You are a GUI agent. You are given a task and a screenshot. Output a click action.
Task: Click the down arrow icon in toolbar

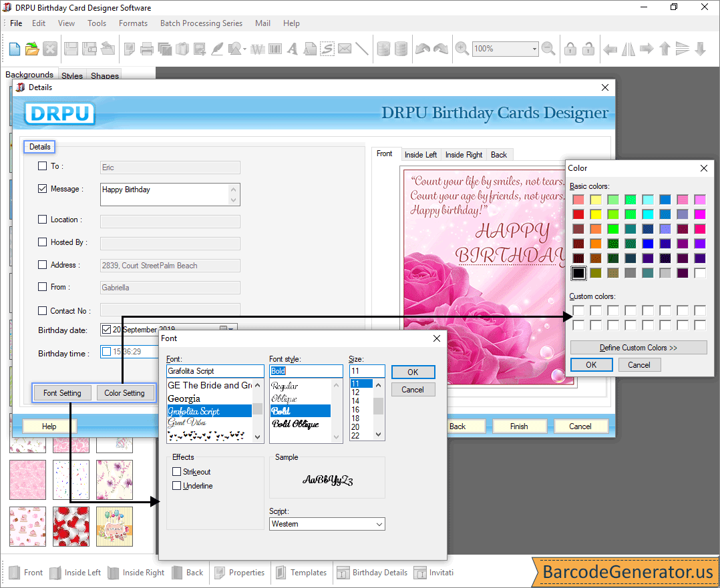tap(700, 49)
